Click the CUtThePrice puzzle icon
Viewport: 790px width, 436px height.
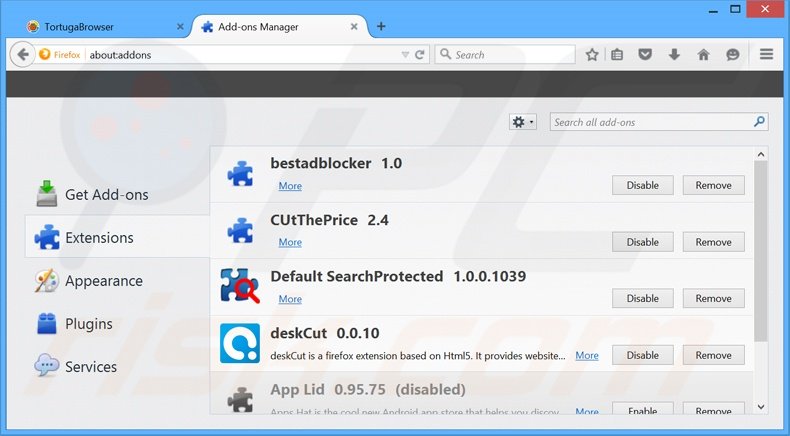tap(240, 231)
